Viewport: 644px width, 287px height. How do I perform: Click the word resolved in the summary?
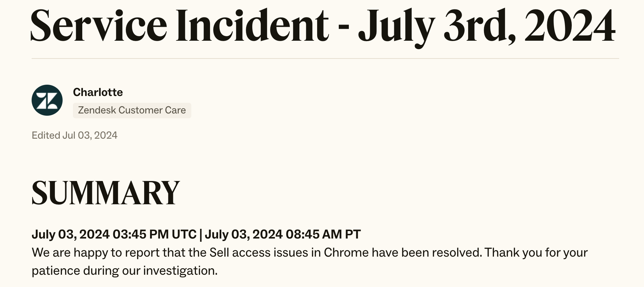point(457,252)
